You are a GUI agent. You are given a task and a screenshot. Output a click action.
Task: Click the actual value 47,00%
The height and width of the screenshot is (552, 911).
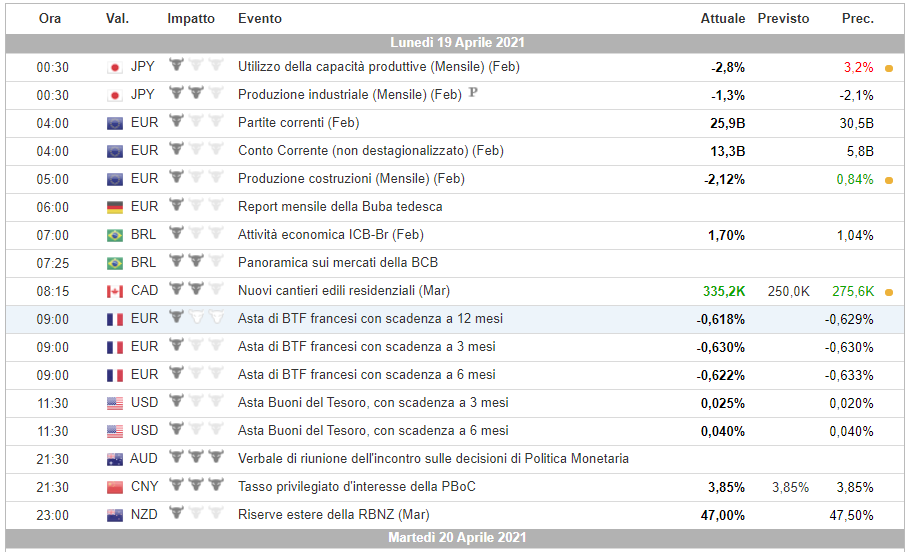click(x=723, y=515)
